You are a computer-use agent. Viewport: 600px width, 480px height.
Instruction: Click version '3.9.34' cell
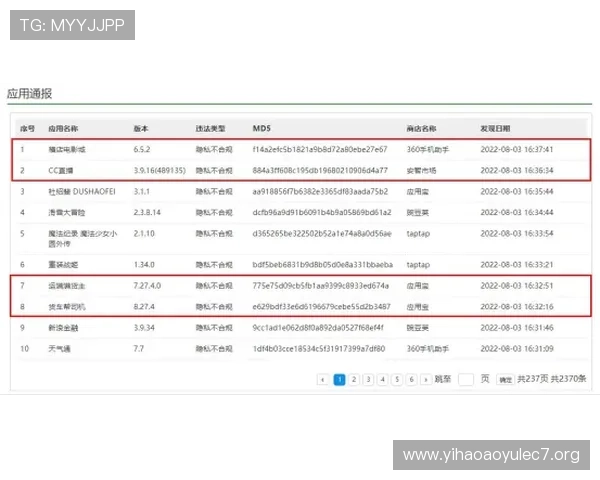[x=144, y=328]
